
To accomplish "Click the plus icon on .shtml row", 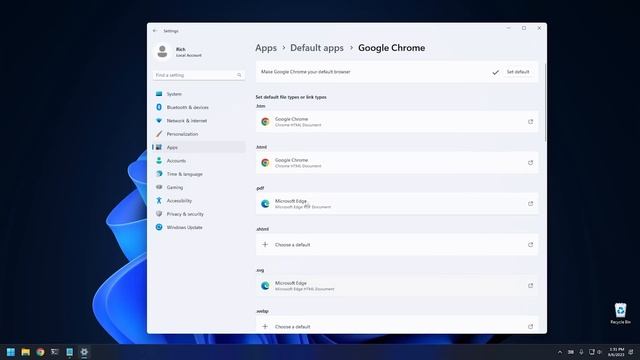I will click(265, 244).
